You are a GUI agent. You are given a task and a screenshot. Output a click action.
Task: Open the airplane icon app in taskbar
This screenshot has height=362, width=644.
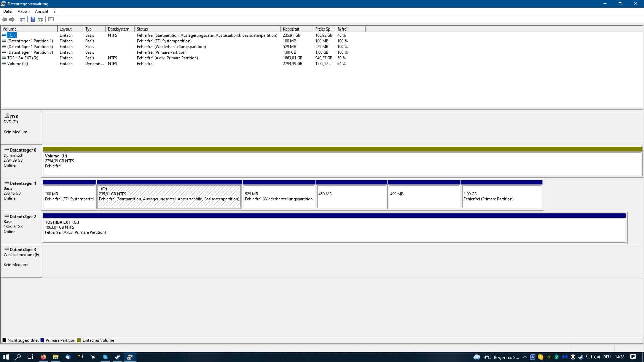(x=93, y=357)
